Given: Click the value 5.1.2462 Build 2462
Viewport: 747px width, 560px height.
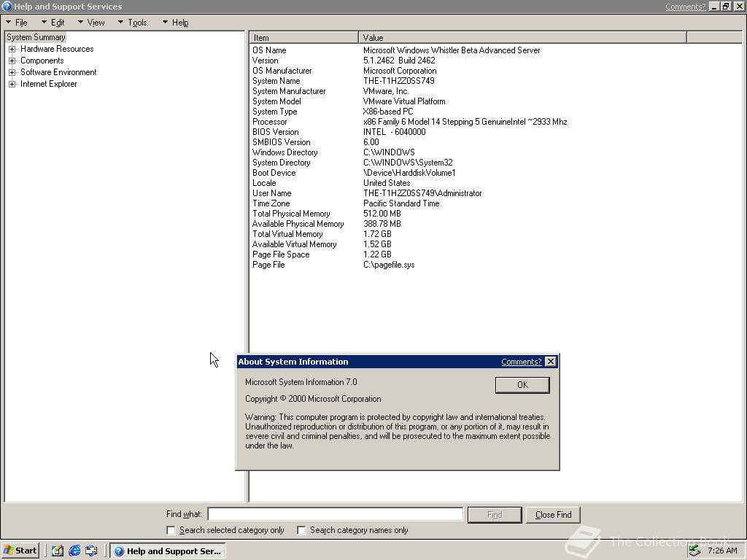Looking at the screenshot, I should tap(399, 61).
